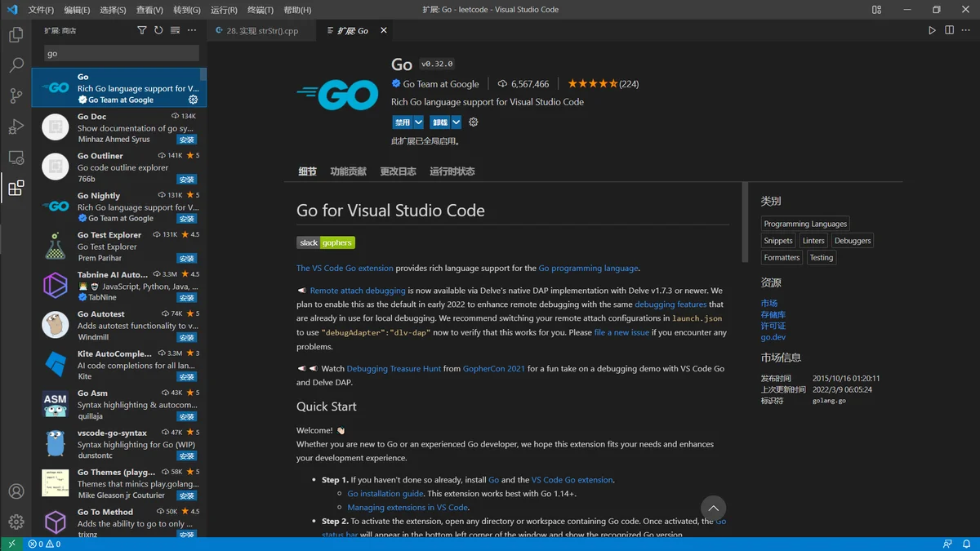Close the 扩展: Go tab
This screenshot has width=980, height=551.
384,30
